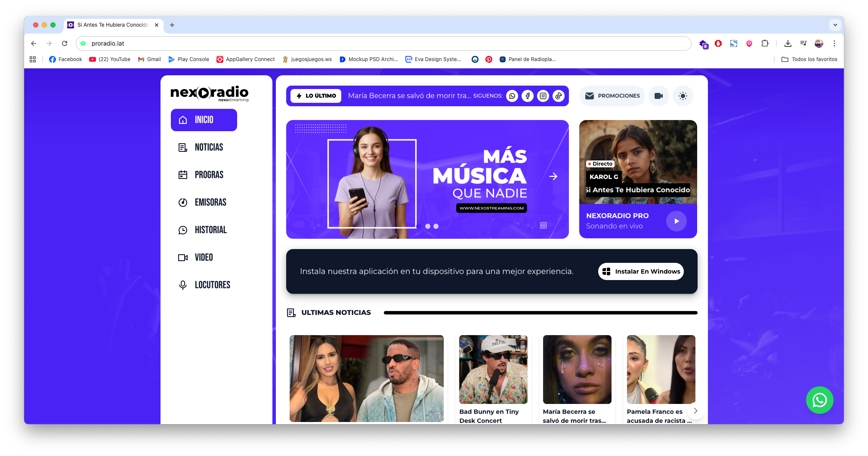
Task: Open the Instagram social icon
Action: [x=543, y=96]
